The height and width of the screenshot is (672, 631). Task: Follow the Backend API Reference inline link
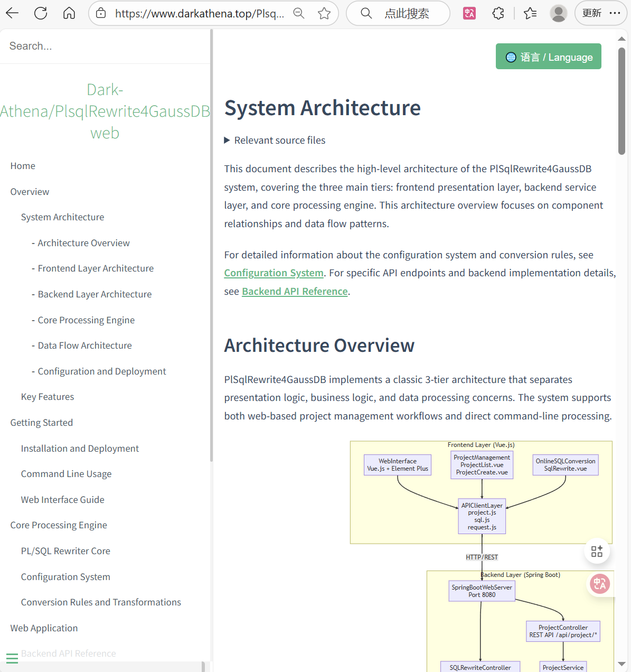[295, 292]
